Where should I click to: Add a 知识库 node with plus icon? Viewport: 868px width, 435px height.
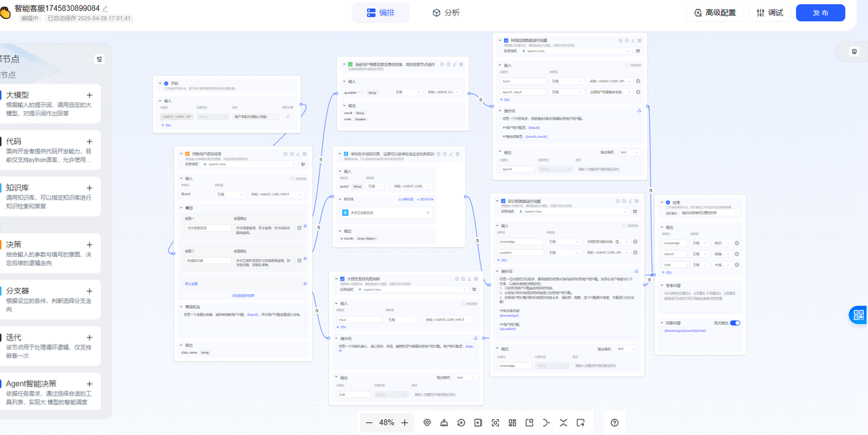pyautogui.click(x=89, y=188)
